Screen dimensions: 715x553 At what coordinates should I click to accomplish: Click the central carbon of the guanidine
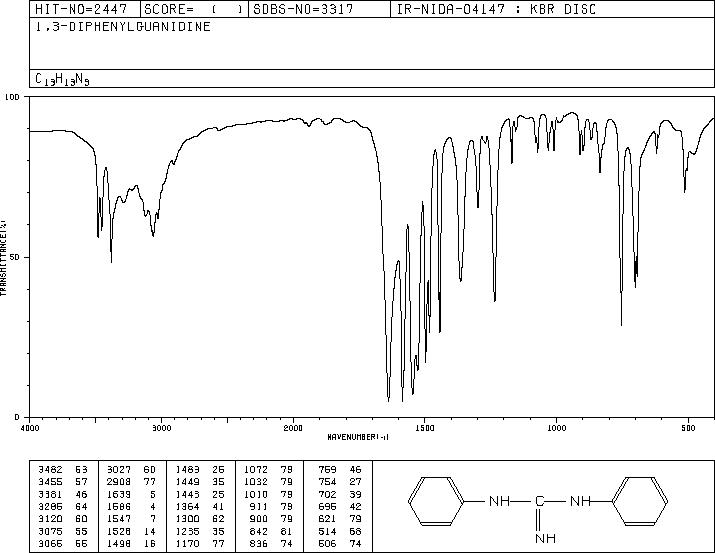[539, 501]
